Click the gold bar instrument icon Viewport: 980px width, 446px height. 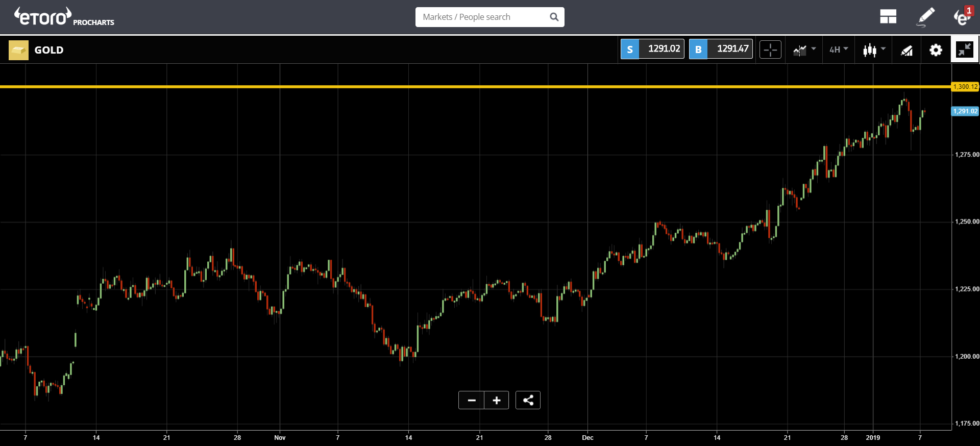coord(18,49)
